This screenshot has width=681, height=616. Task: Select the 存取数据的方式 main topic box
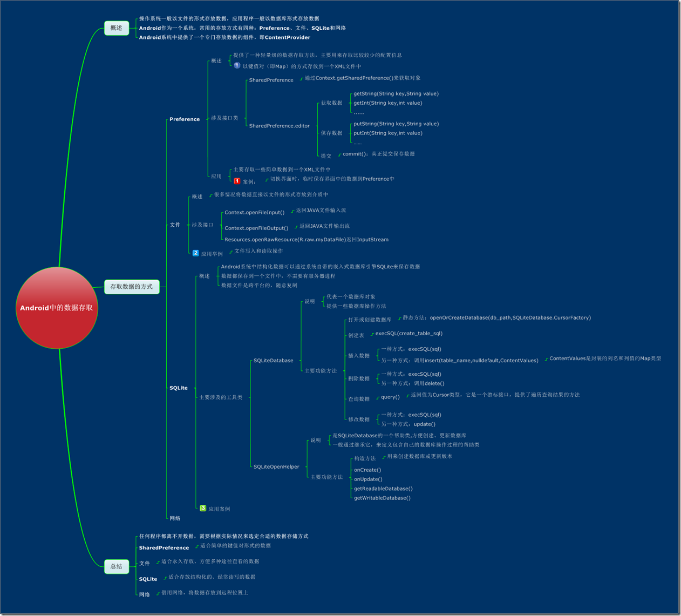pos(132,287)
